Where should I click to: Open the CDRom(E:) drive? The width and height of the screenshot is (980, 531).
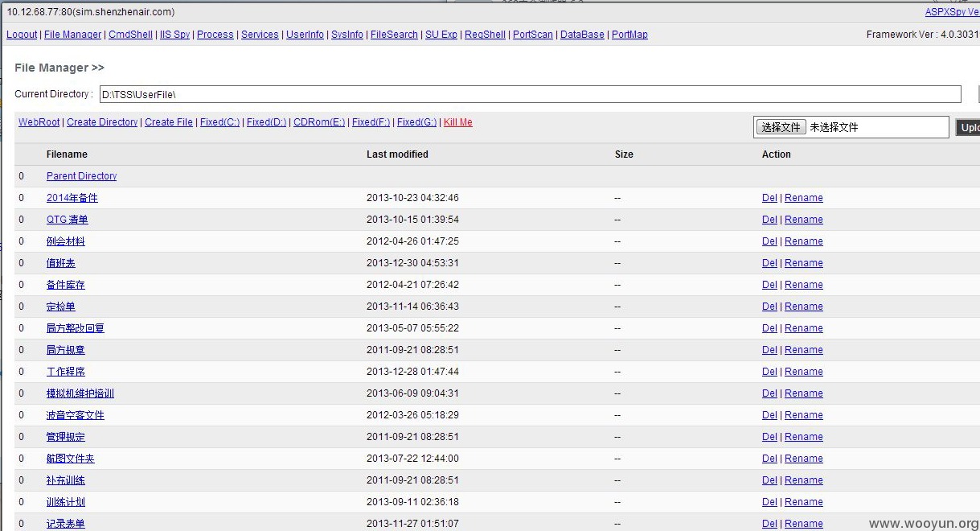[x=319, y=122]
